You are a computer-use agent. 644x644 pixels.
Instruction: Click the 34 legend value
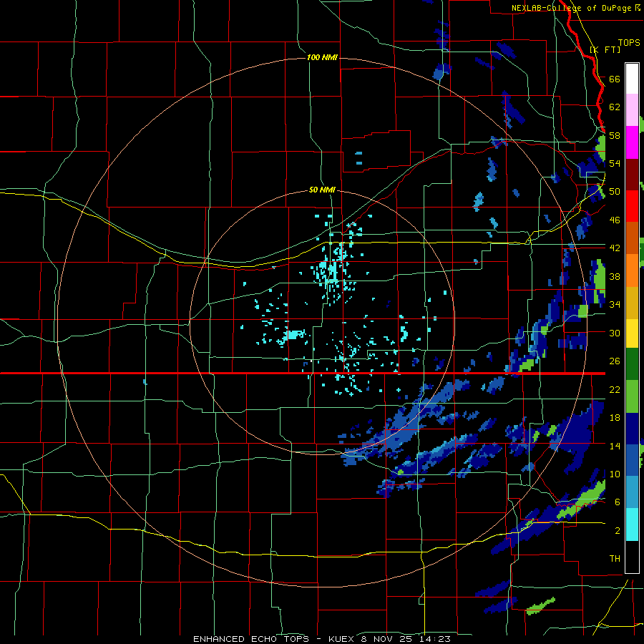click(615, 304)
